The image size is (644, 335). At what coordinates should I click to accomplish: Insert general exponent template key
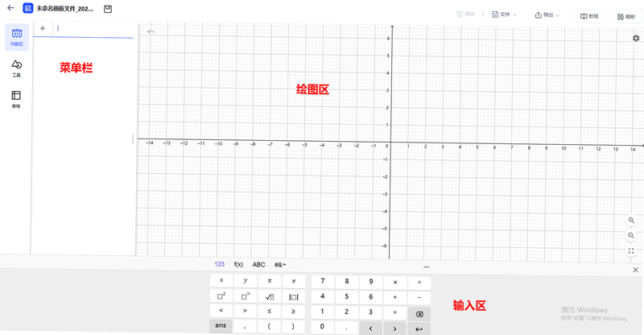click(x=246, y=296)
